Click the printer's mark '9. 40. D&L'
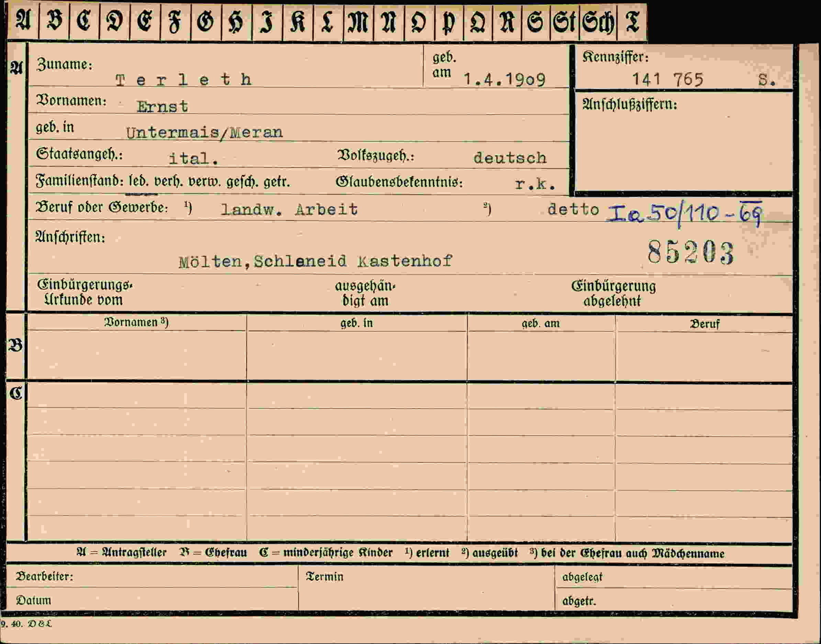Image resolution: width=821 pixels, height=644 pixels. point(26,624)
